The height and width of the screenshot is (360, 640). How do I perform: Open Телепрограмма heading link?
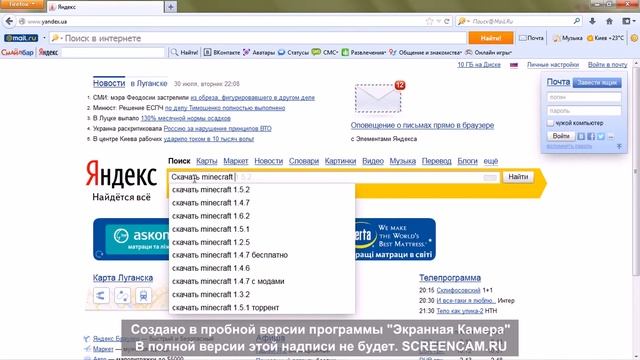450,278
